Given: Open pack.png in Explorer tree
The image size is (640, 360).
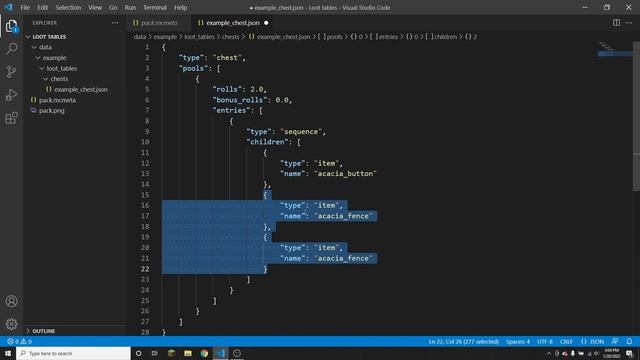Looking at the screenshot, I should 51,111.
